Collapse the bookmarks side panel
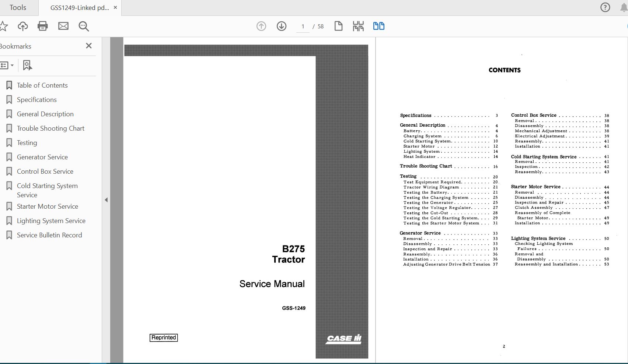 (88, 46)
